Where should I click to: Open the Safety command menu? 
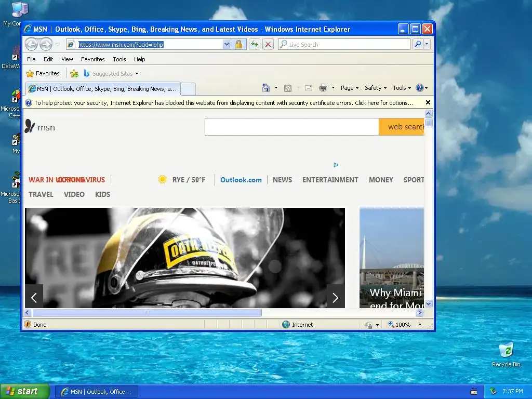[375, 88]
